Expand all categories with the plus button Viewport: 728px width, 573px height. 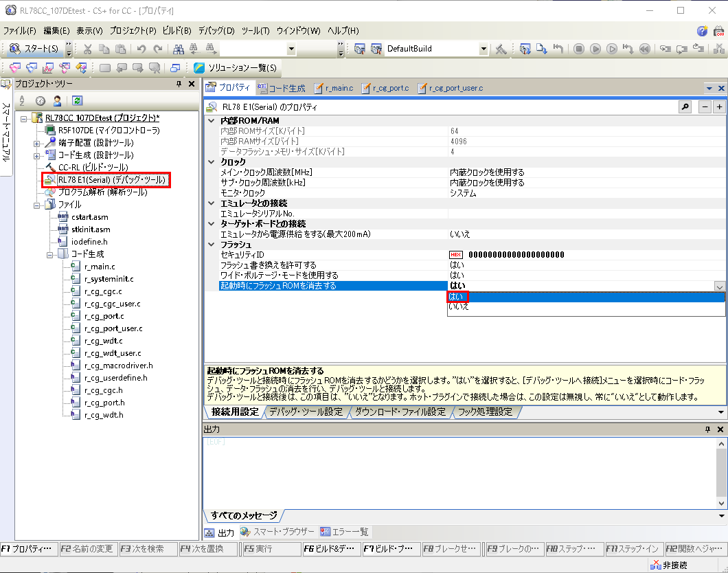coord(719,107)
